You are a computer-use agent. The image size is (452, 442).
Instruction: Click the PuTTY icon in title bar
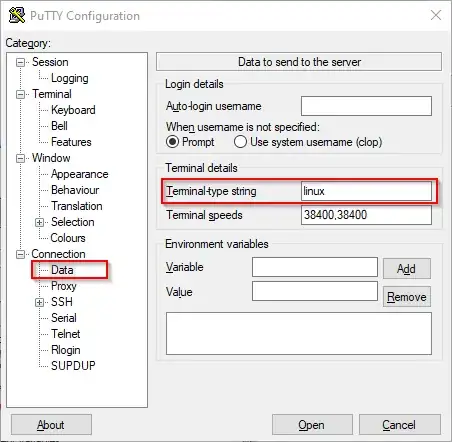click(17, 15)
